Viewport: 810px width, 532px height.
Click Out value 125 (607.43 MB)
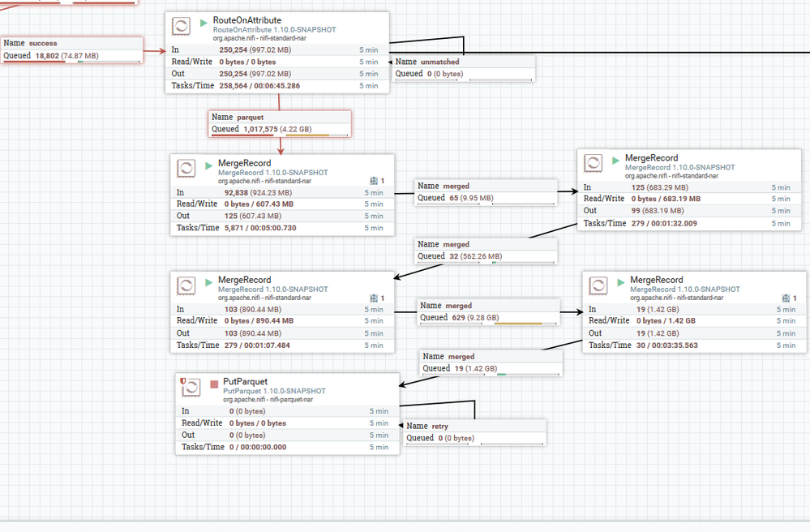tap(253, 216)
